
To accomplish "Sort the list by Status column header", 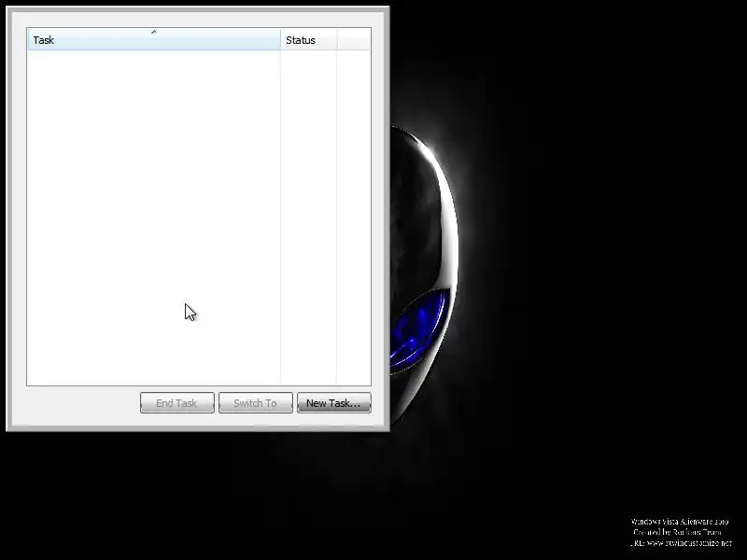I will (x=309, y=40).
